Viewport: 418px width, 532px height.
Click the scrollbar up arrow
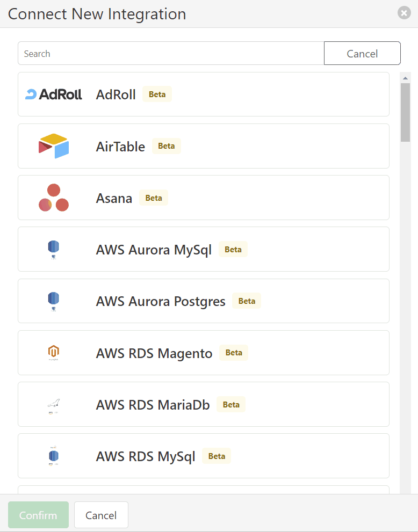click(x=405, y=78)
